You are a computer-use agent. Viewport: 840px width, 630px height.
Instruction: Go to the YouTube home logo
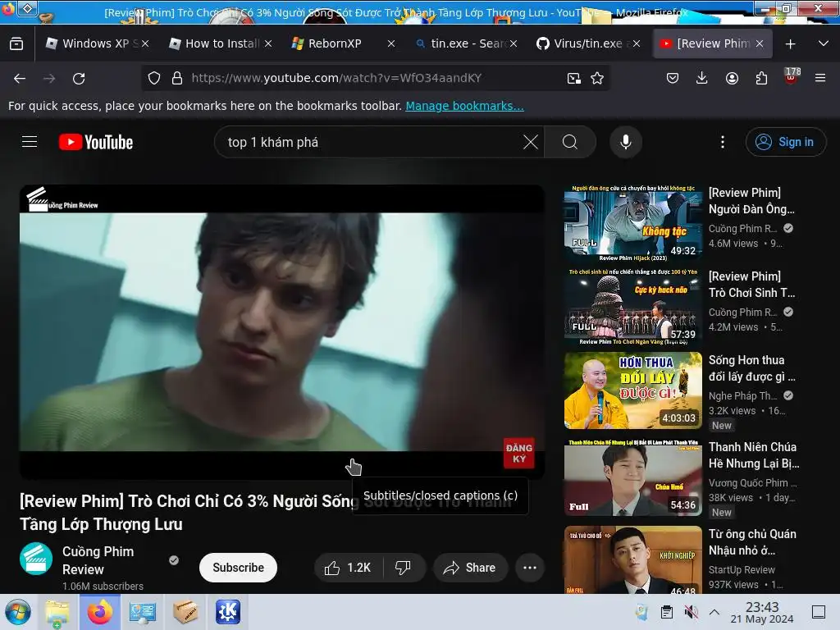(x=96, y=142)
